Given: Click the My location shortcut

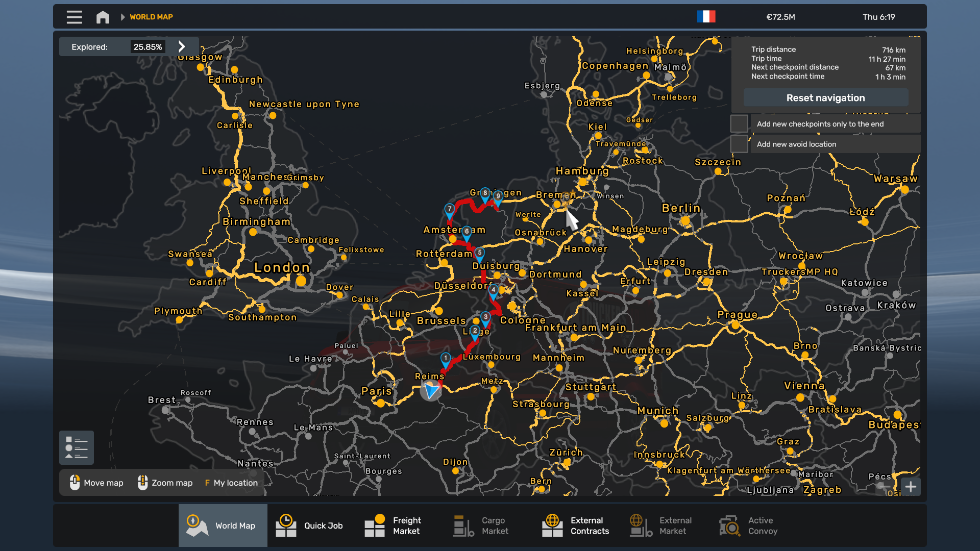Looking at the screenshot, I should (x=231, y=483).
